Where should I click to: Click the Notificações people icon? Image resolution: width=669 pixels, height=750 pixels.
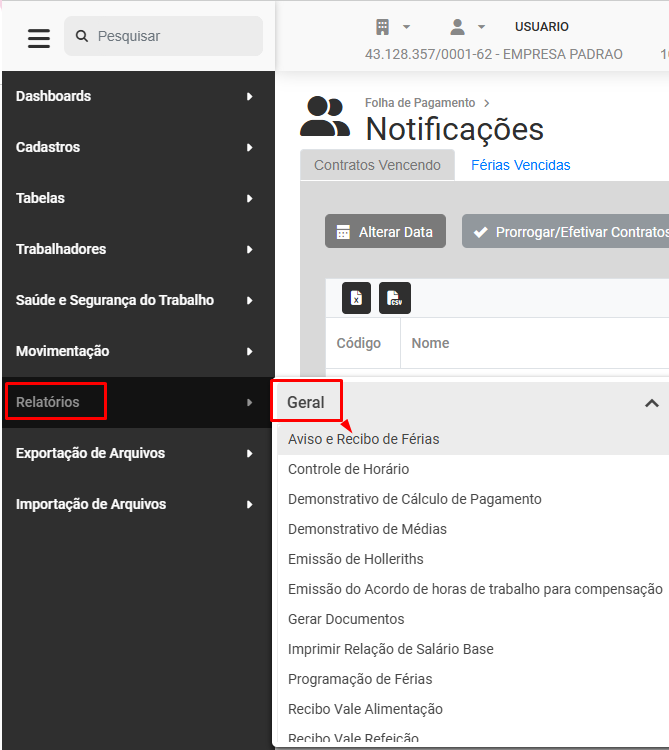click(325, 116)
